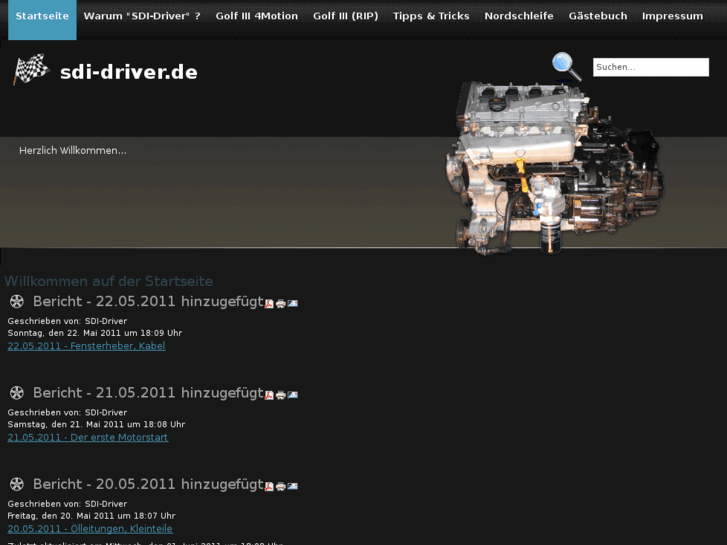
Task: Click heading Bericht - 22.05.2011 hinzugefügt
Action: coord(148,301)
